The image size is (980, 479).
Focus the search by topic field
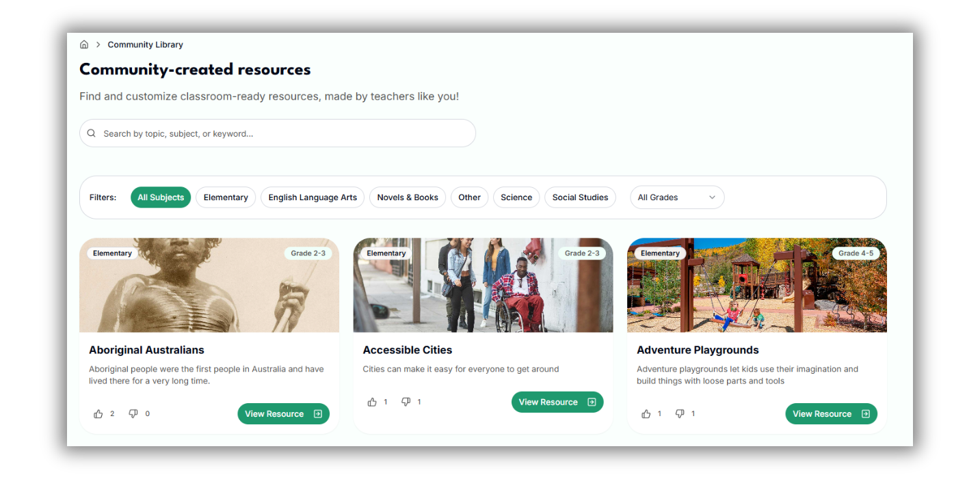278,133
